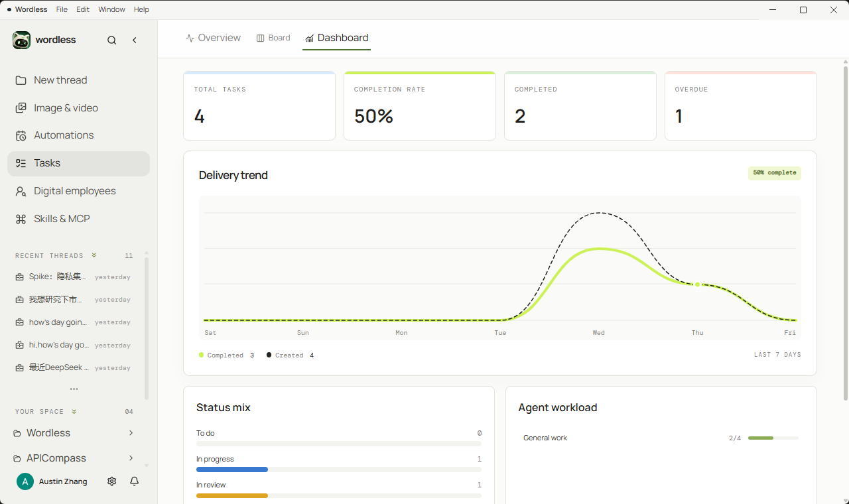Collapse the Your Space section chevron
Viewport: 849px width, 504px height.
[x=74, y=411]
